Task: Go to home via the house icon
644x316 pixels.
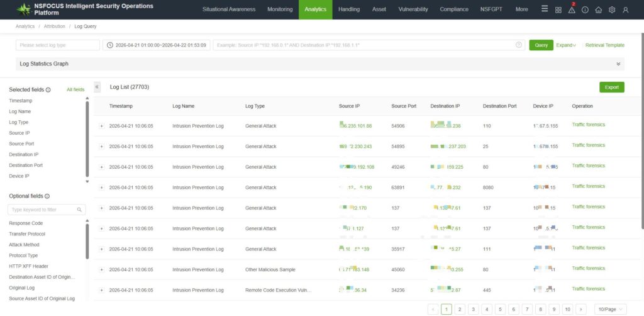Action: pyautogui.click(x=598, y=10)
